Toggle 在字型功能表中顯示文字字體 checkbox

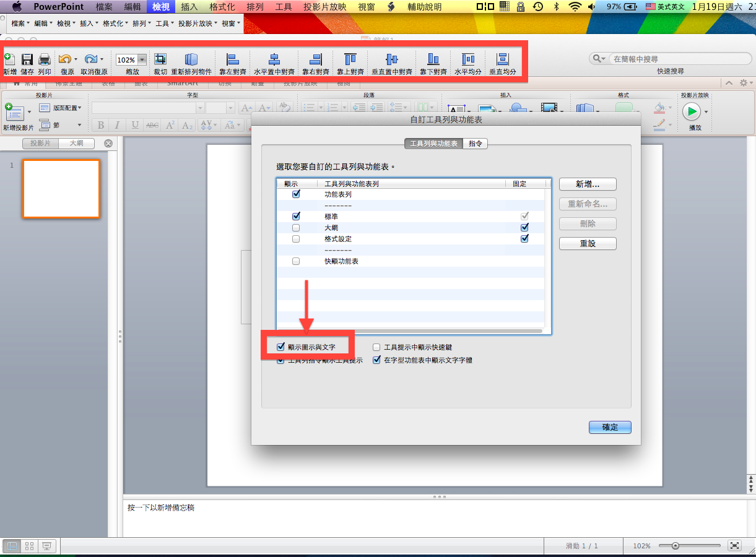[376, 360]
